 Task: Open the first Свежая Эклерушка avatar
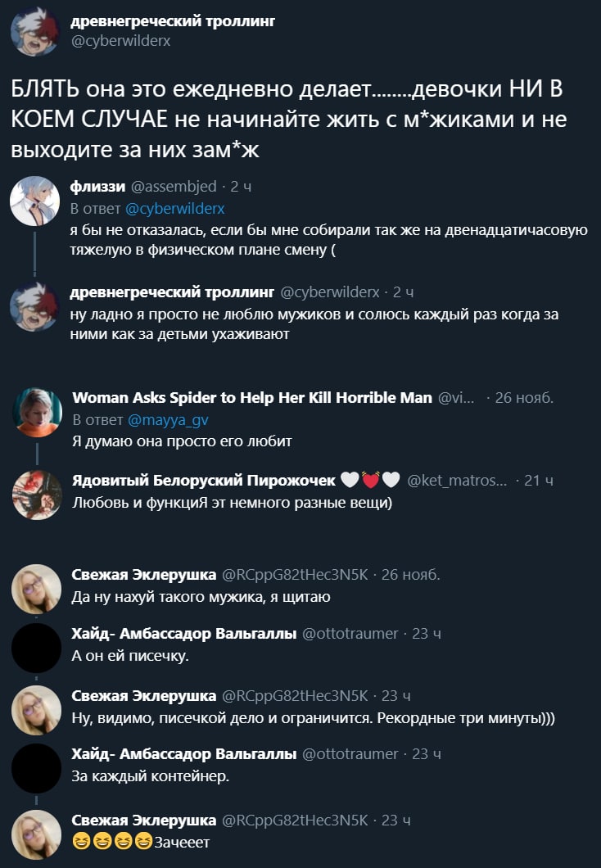point(37,589)
